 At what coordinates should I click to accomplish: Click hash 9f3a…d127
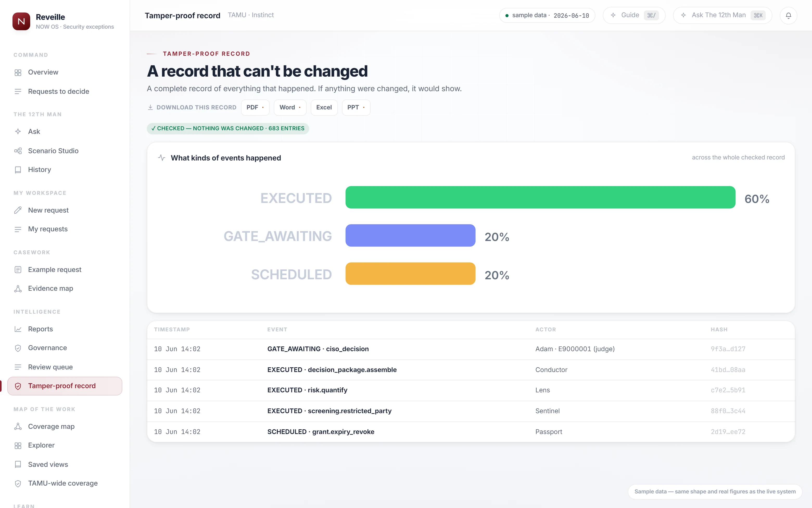pyautogui.click(x=728, y=349)
